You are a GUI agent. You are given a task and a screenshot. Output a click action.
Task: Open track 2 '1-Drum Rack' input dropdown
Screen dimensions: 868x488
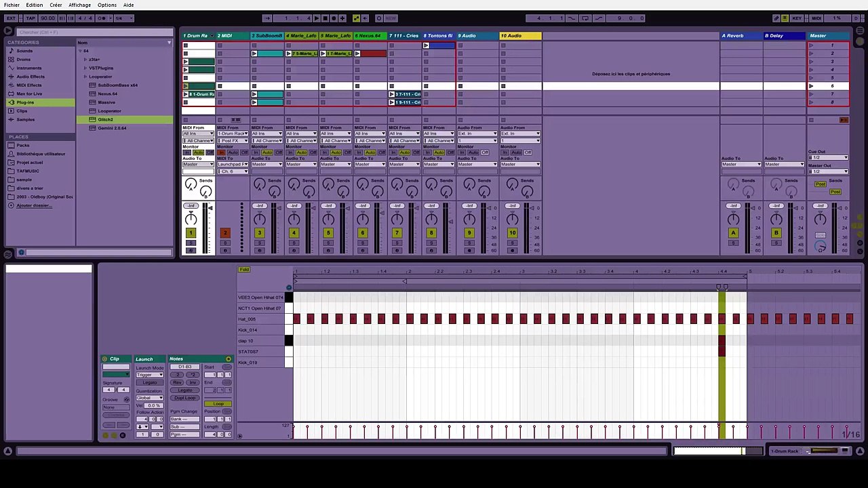point(233,134)
